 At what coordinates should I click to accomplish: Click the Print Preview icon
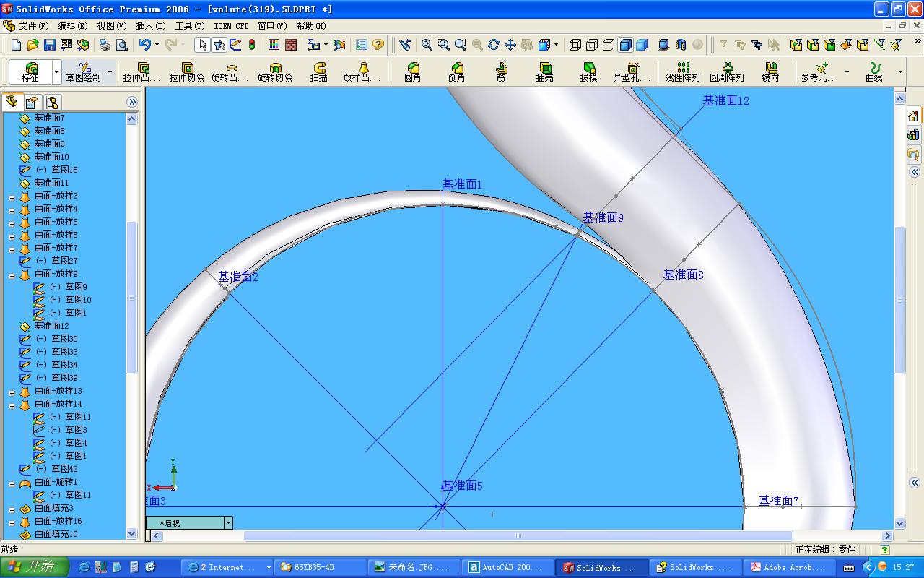click(121, 45)
